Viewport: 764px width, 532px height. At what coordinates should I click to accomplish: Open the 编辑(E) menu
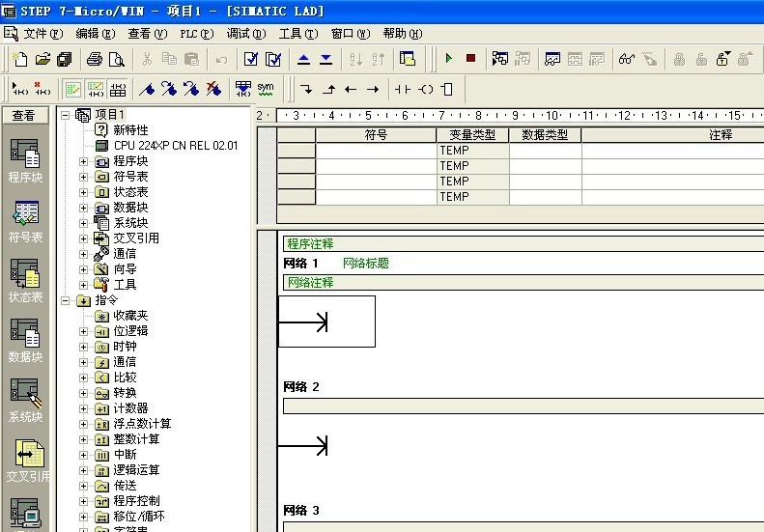click(96, 34)
